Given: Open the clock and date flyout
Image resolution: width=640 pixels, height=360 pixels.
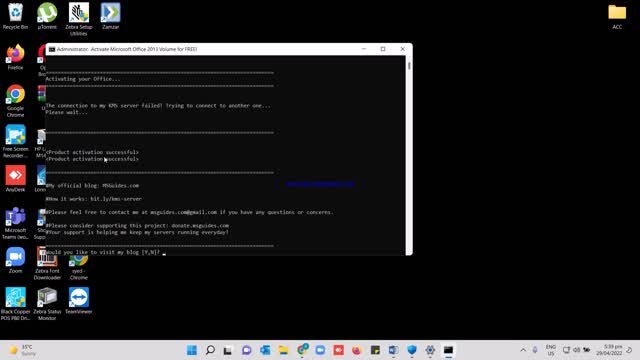Looking at the screenshot, I should 609,350.
